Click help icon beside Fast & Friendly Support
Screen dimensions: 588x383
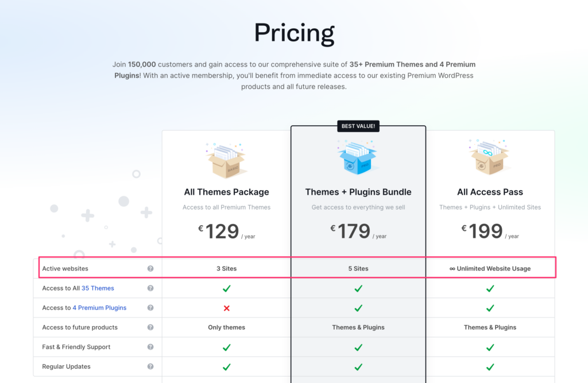[x=150, y=347]
